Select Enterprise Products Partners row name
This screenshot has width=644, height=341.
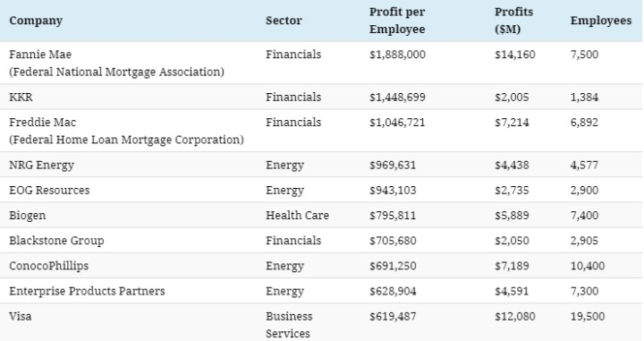click(87, 291)
